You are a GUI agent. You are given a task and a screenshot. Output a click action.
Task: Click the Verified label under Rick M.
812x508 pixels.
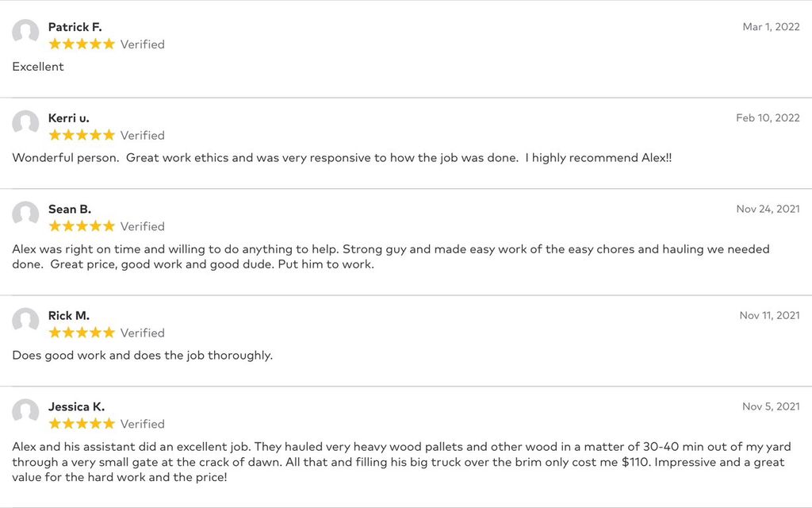click(143, 333)
